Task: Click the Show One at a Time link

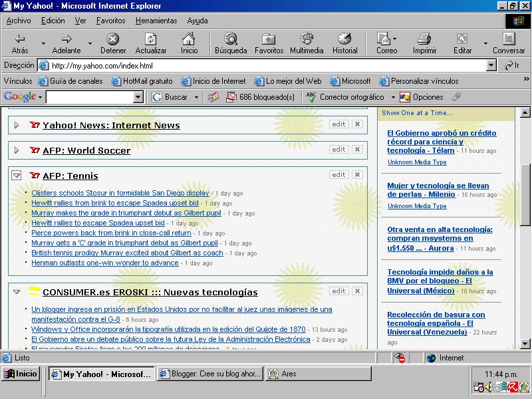Action: click(x=417, y=112)
